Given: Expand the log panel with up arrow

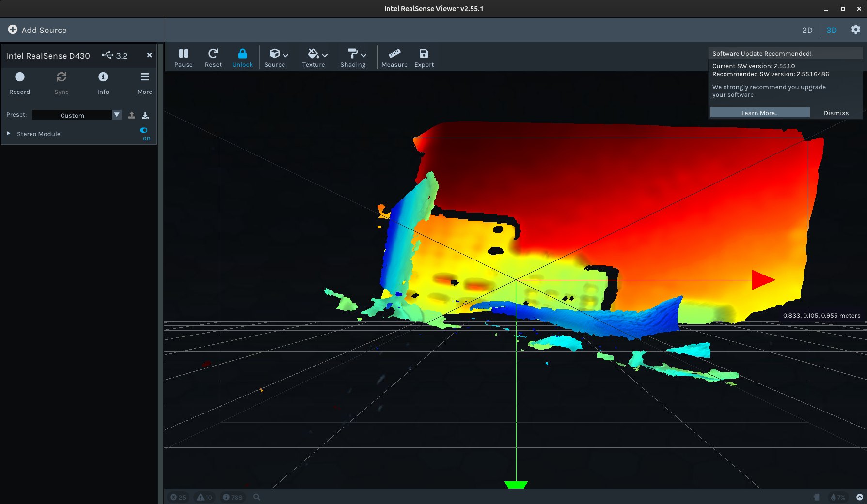Looking at the screenshot, I should coord(860,497).
